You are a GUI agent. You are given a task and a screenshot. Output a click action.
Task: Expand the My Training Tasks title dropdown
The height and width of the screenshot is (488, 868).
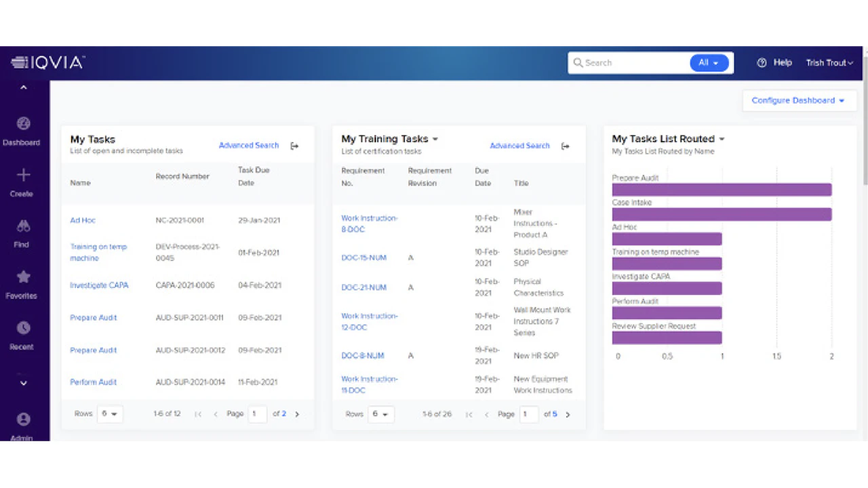435,138
